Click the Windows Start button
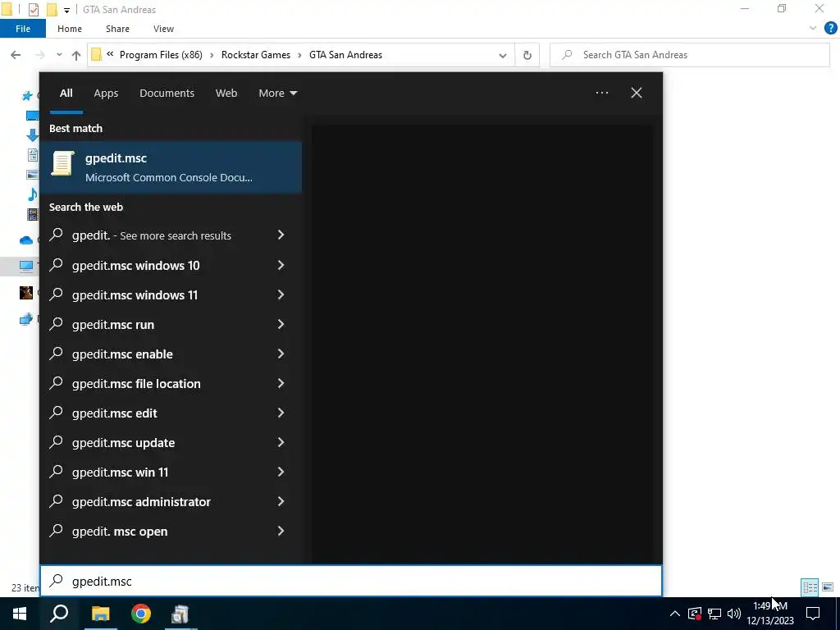 (20, 614)
